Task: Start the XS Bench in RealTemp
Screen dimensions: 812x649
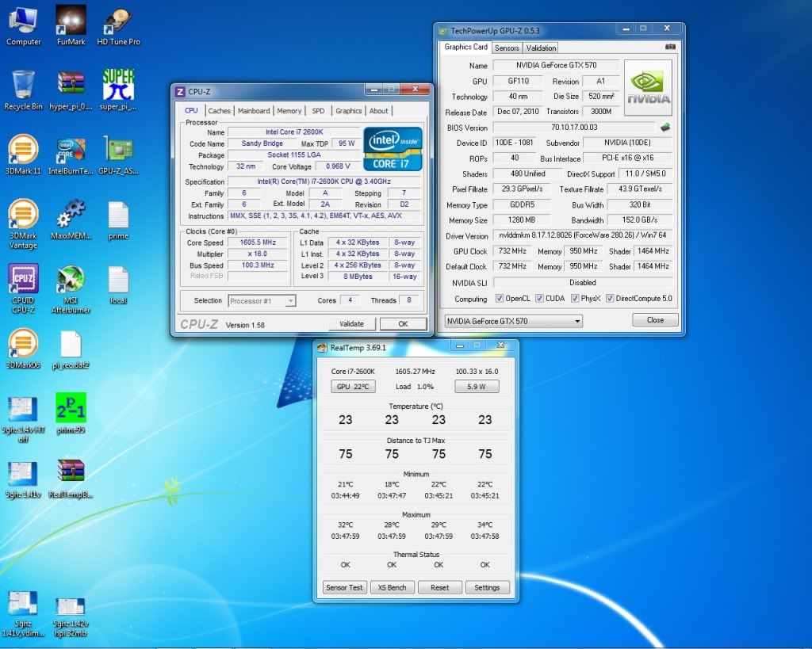Action: click(x=392, y=587)
